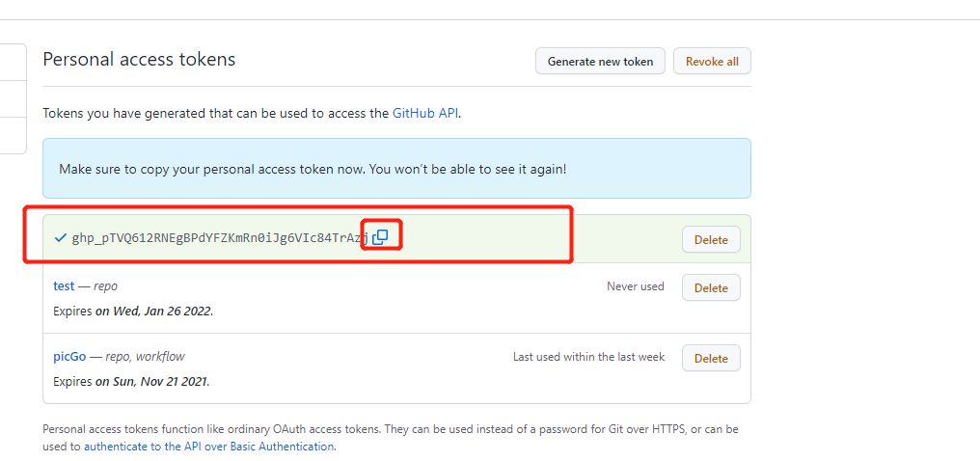Delete the picGo token
980x461 pixels.
(x=711, y=358)
